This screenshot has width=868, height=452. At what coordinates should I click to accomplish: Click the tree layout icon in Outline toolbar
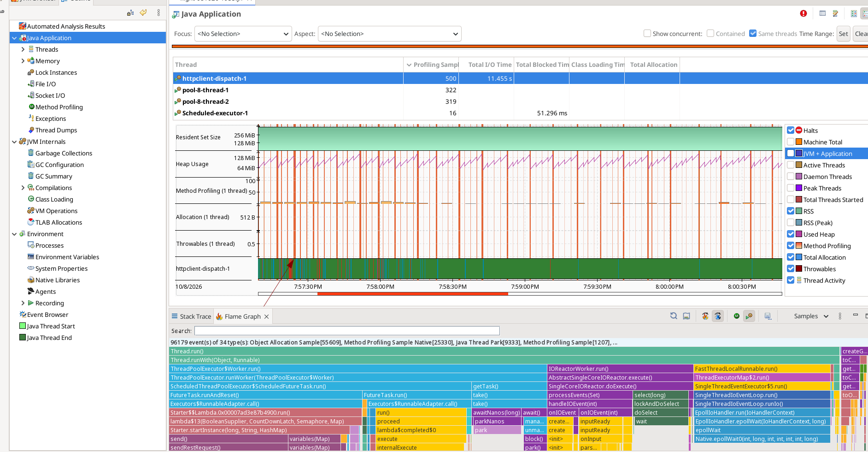click(130, 13)
